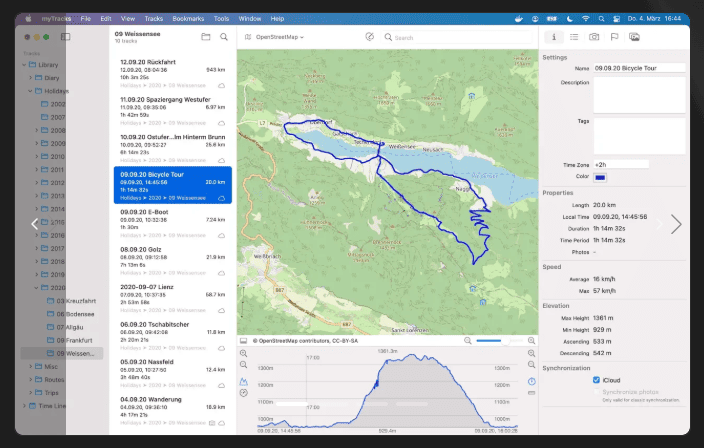704x448 pixels.
Task: Select the 06.09.20 Tschabitscher track
Action: 173,335
